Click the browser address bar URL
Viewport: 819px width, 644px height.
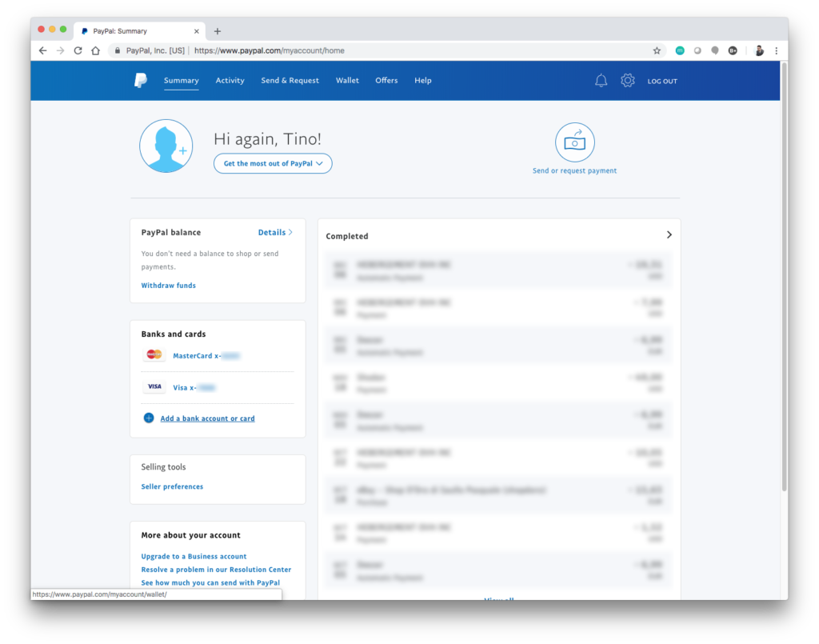click(x=269, y=50)
